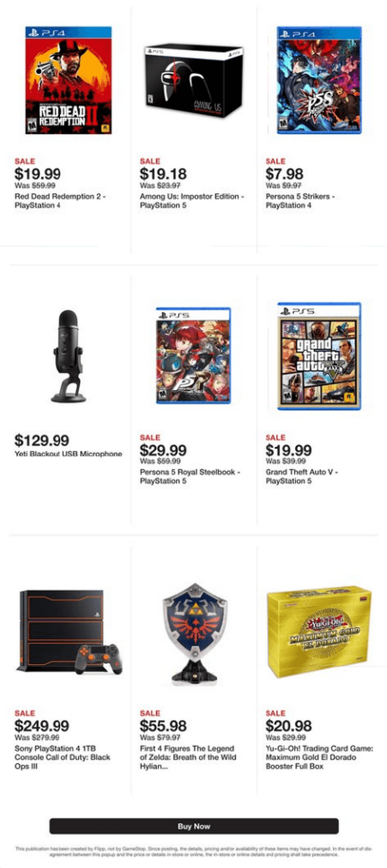Open the Yeti Blackout microphone image
387x868 pixels.
click(x=69, y=355)
